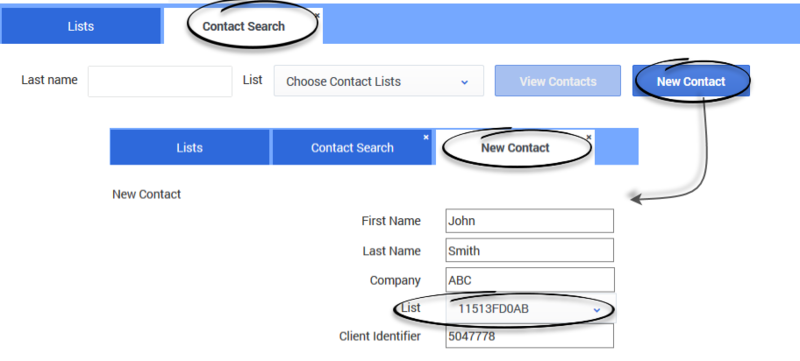Click First Name field containing John
The height and width of the screenshot is (361, 800).
[529, 221]
